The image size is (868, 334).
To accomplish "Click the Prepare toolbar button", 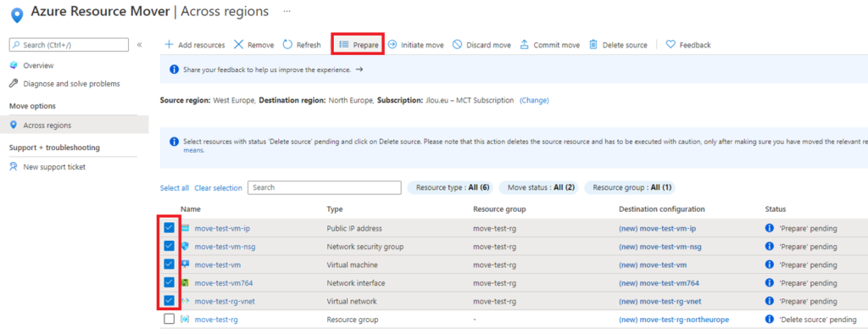I will 359,45.
